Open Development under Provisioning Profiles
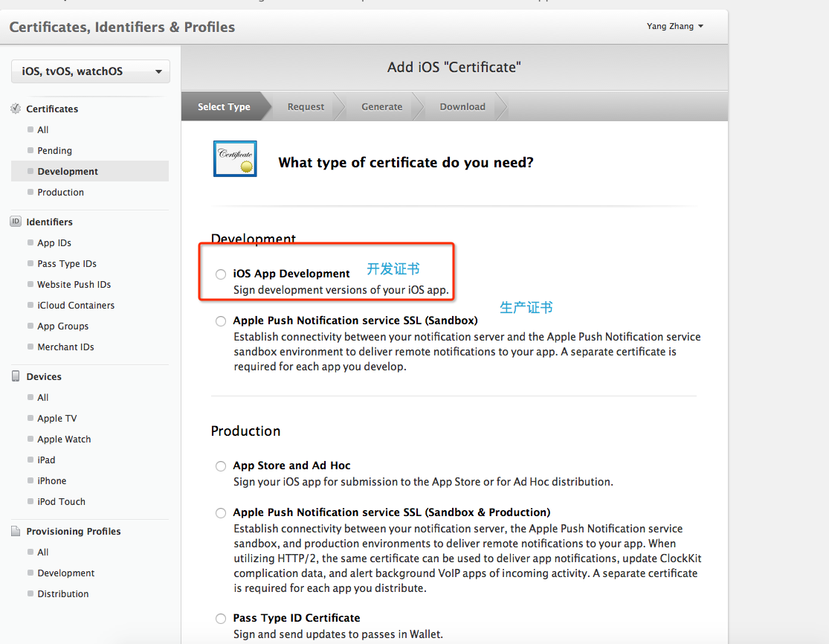This screenshot has height=644, width=829. click(65, 573)
